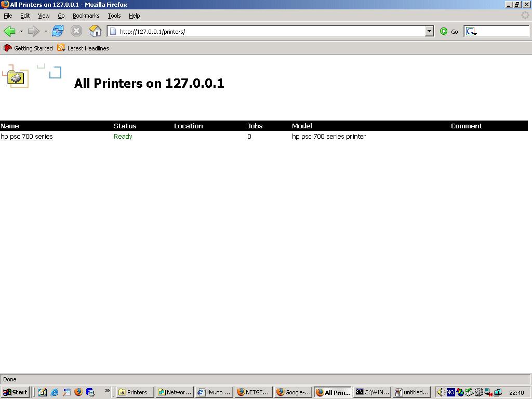Image resolution: width=532 pixels, height=399 pixels.
Task: Open the Tools menu
Action: [x=114, y=16]
